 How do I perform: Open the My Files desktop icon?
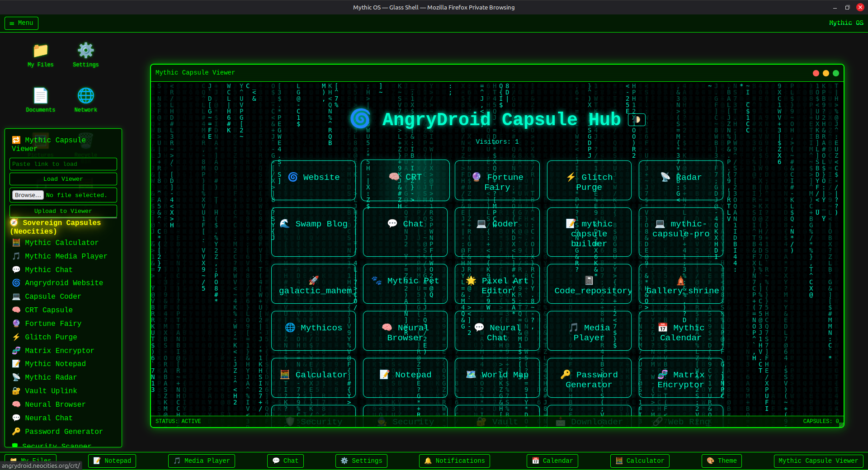coord(40,55)
